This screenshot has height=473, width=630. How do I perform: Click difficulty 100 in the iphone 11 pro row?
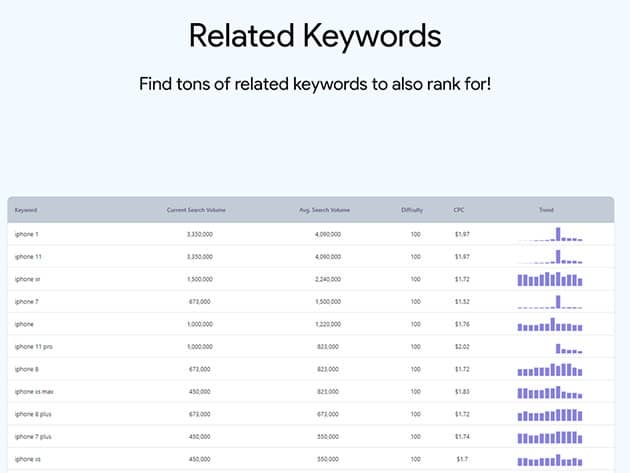[415, 346]
